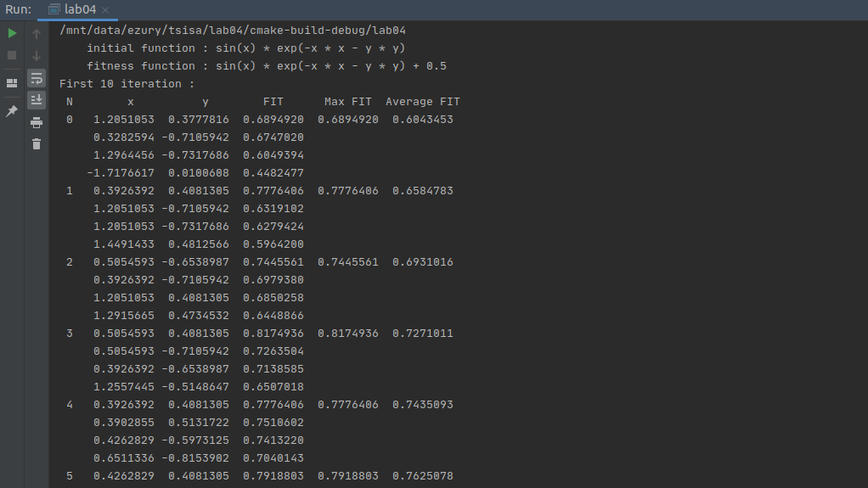This screenshot has width=868, height=488.
Task: Click average value 0.7625078
Action: [x=422, y=476]
